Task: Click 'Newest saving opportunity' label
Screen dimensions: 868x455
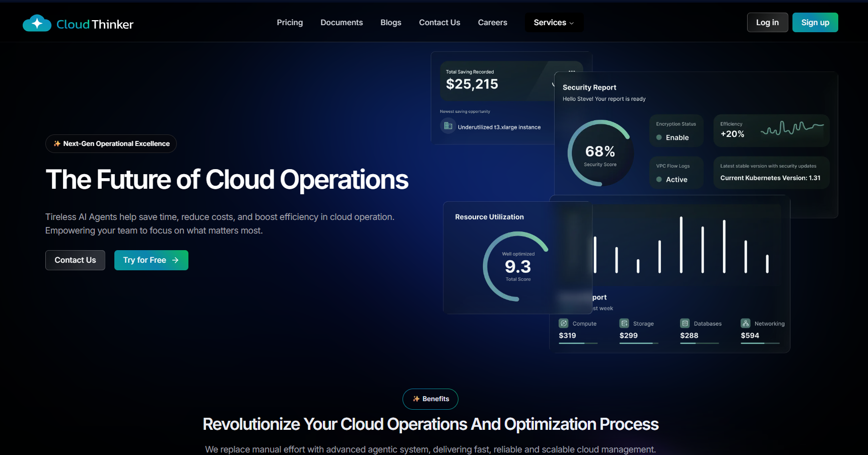Action: (465, 112)
